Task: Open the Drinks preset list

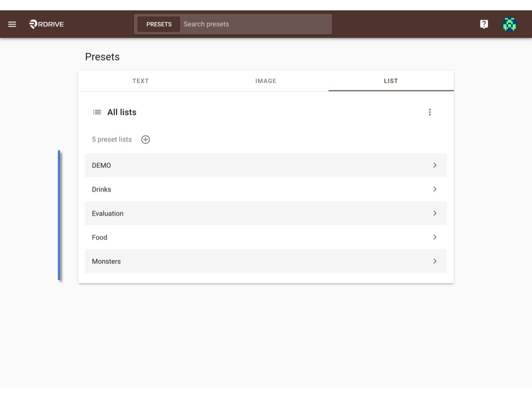Action: coord(265,189)
